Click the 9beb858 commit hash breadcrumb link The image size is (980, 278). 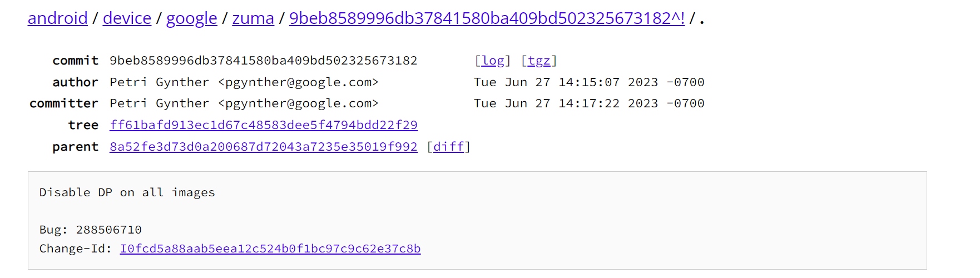(x=487, y=18)
